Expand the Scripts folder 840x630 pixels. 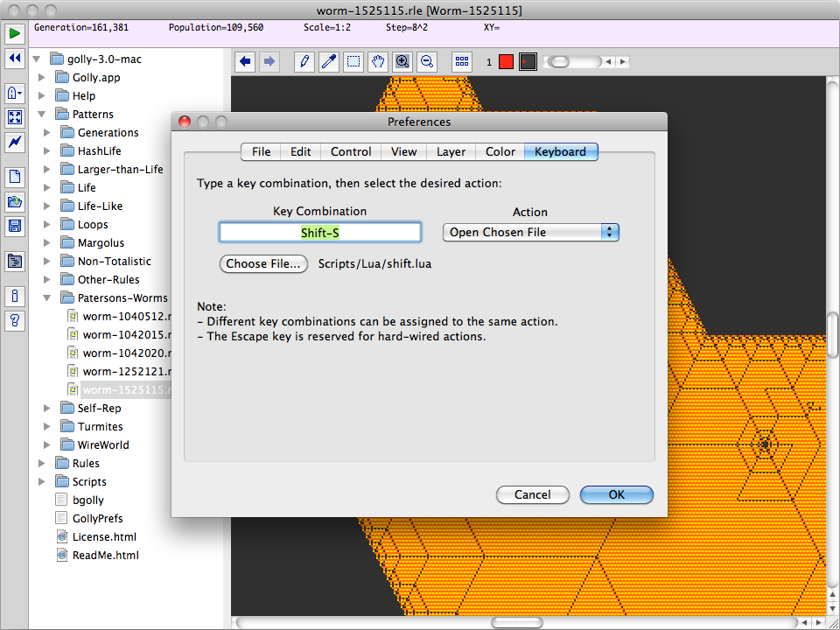42,481
